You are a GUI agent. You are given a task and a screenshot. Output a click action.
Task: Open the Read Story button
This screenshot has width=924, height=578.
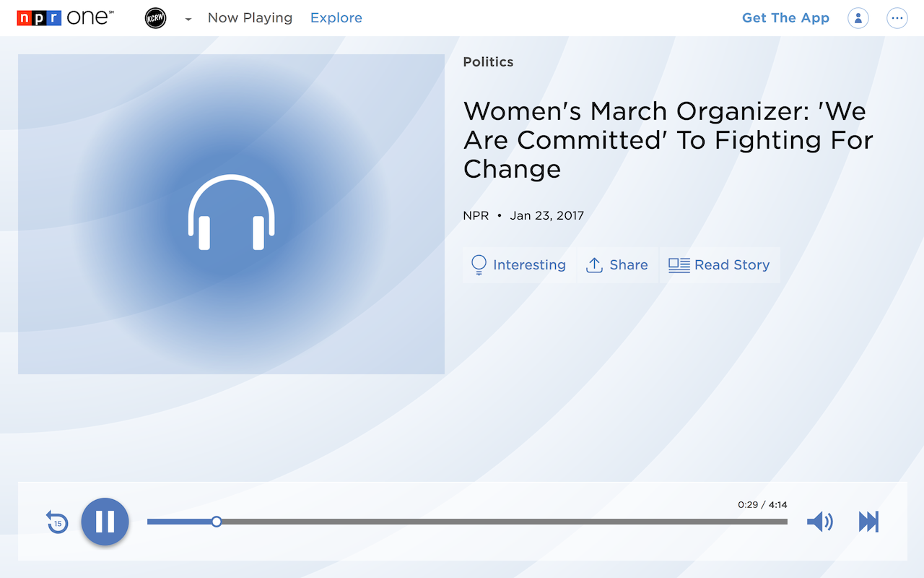[x=720, y=265]
